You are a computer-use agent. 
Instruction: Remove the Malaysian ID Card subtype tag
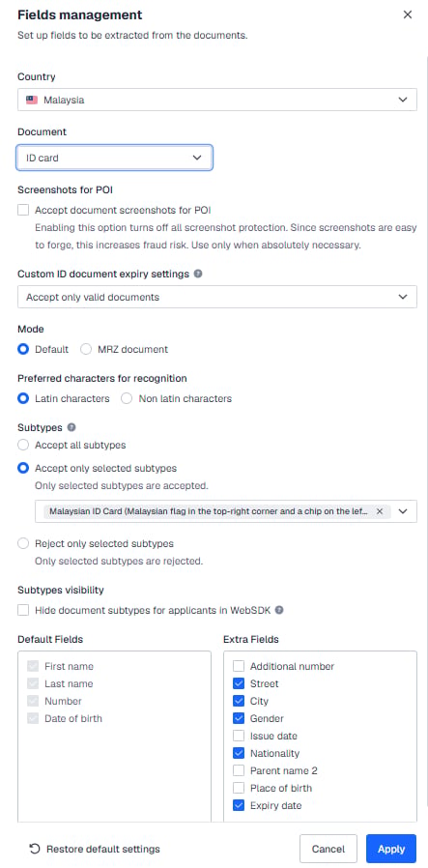point(380,511)
